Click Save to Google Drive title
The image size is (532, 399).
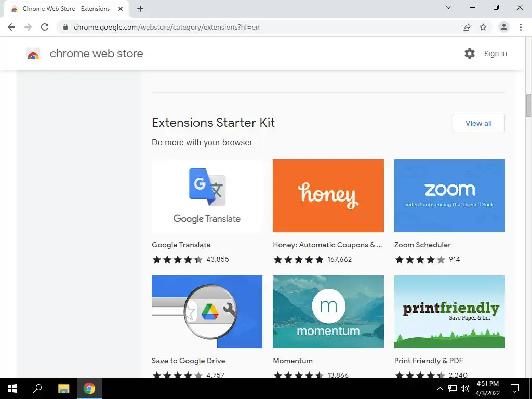coord(188,361)
